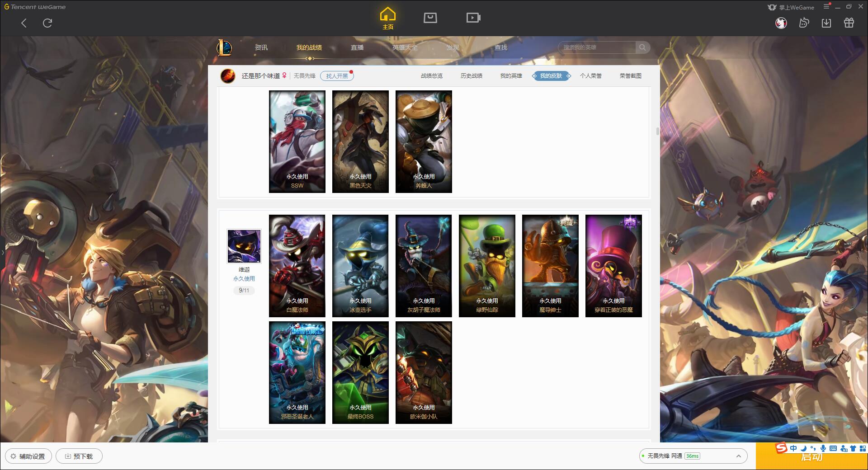Click the 9/11 skin count badge

[x=244, y=290]
